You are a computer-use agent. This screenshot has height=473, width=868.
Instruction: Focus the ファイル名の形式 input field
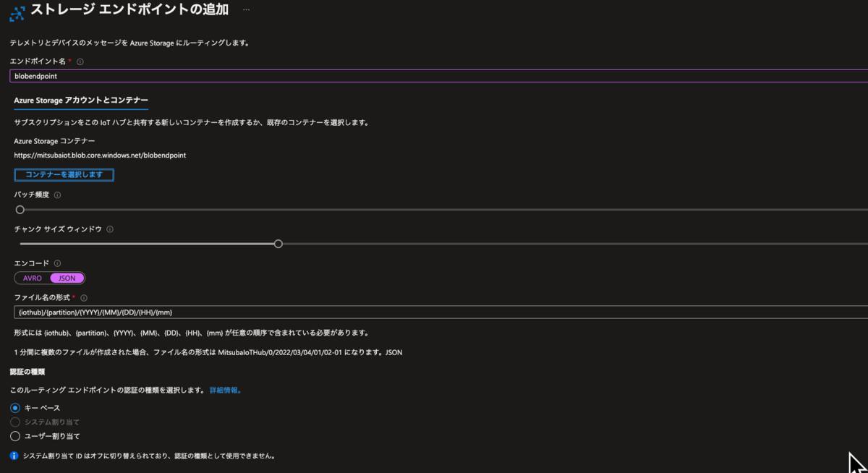click(x=441, y=312)
